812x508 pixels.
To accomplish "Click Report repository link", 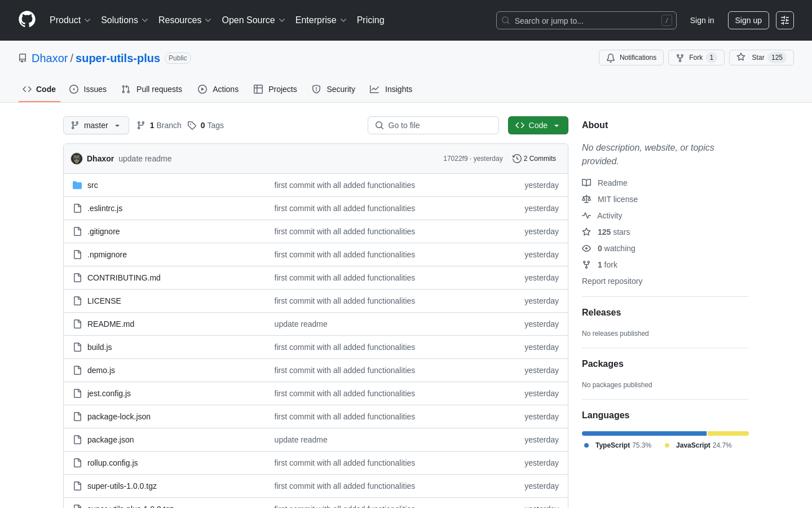I will (x=612, y=281).
